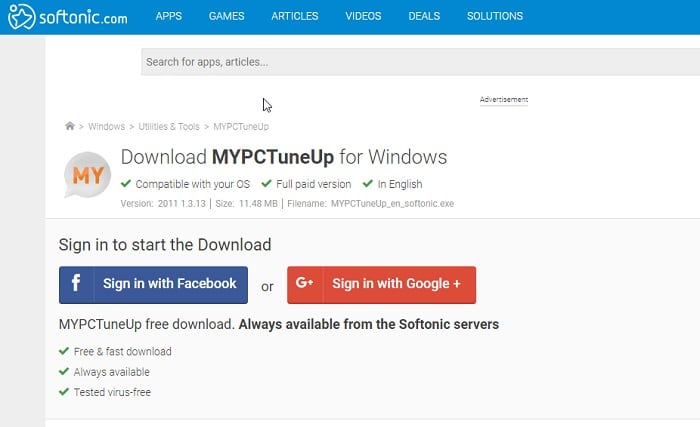Sign in with Google + button
Viewport: 700px width, 427px height.
click(381, 285)
